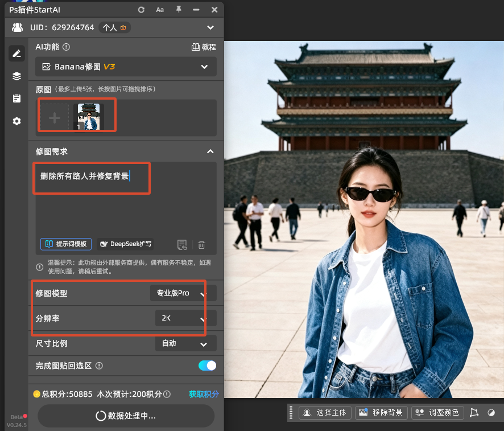504x431 pixels.
Task: Open the 尺寸比例 自动 dropdown
Action: click(186, 343)
